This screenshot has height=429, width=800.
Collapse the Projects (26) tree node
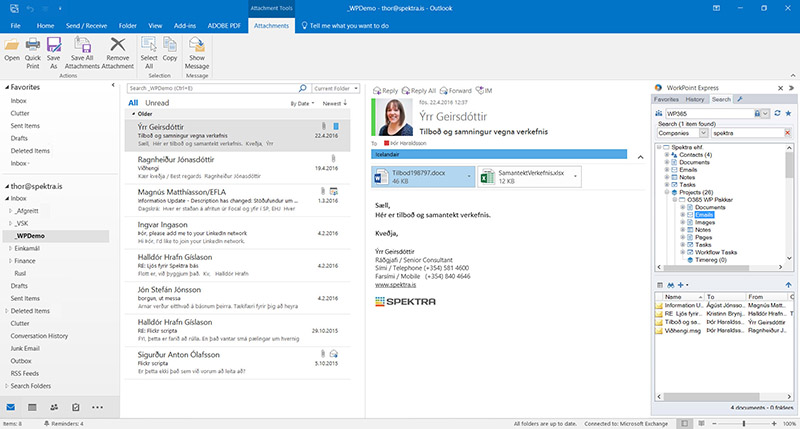tap(666, 192)
